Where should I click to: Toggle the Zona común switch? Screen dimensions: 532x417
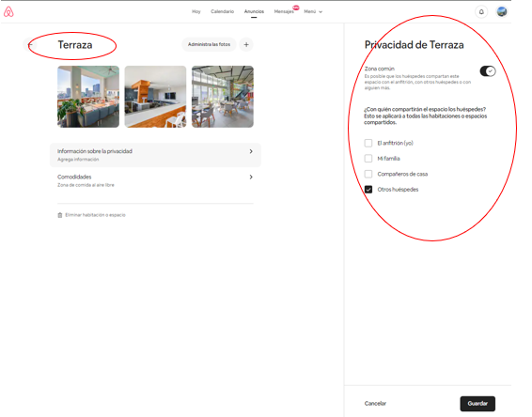click(488, 71)
